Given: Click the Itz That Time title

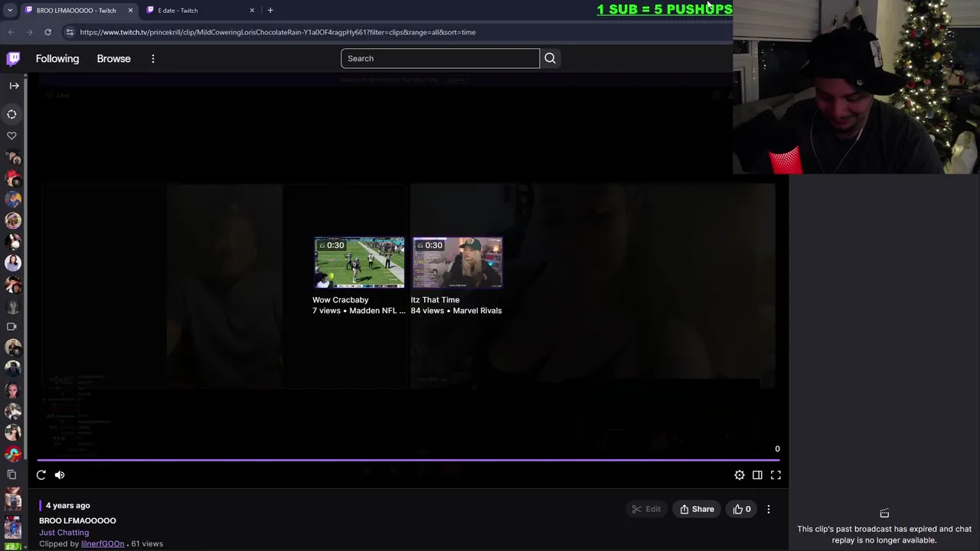Looking at the screenshot, I should point(435,300).
